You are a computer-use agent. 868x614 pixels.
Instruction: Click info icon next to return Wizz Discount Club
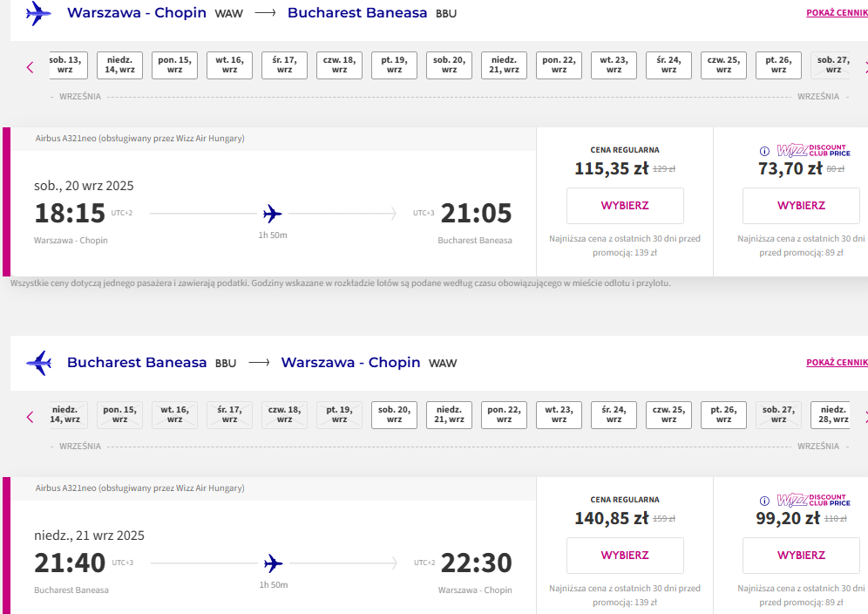(x=764, y=501)
